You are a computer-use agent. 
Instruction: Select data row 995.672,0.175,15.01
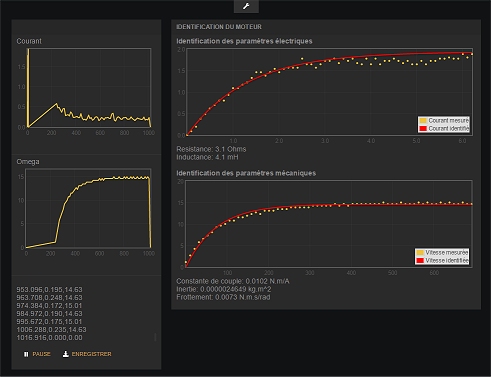pyautogui.click(x=49, y=321)
